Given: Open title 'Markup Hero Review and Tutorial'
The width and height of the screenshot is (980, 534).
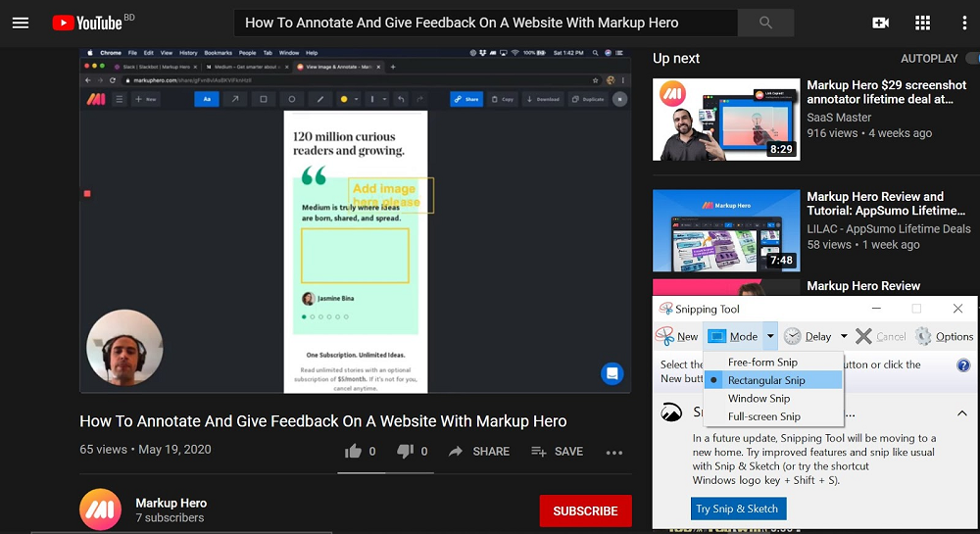Looking at the screenshot, I should click(886, 204).
